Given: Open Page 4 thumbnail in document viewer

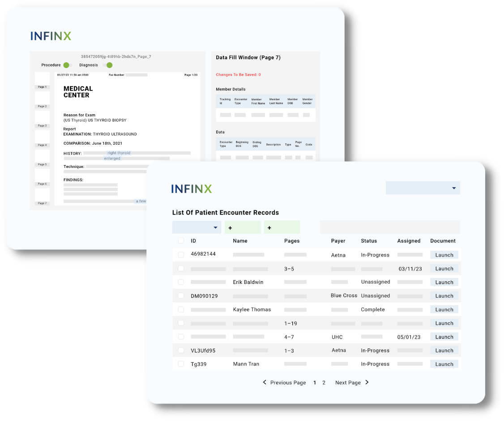Looking at the screenshot, I should click(x=42, y=139).
